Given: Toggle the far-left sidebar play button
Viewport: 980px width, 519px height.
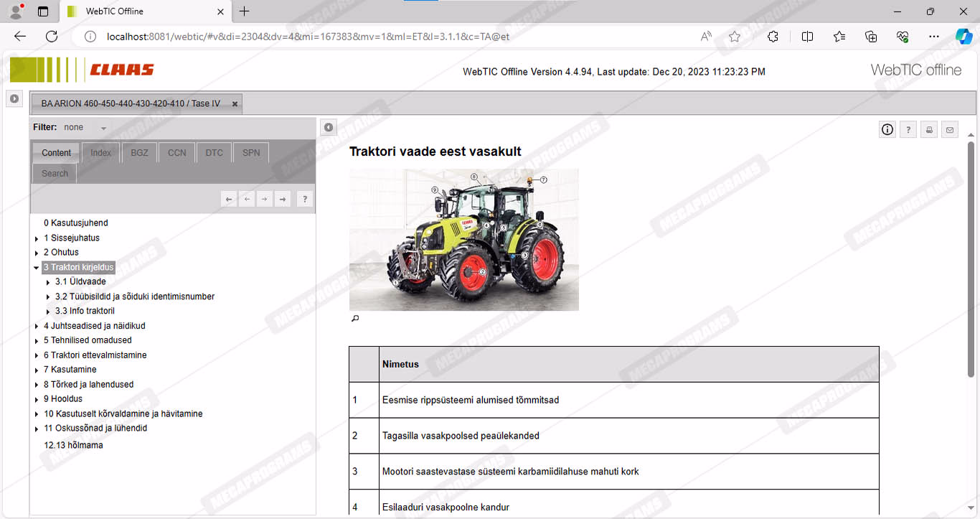Looking at the screenshot, I should tap(14, 98).
